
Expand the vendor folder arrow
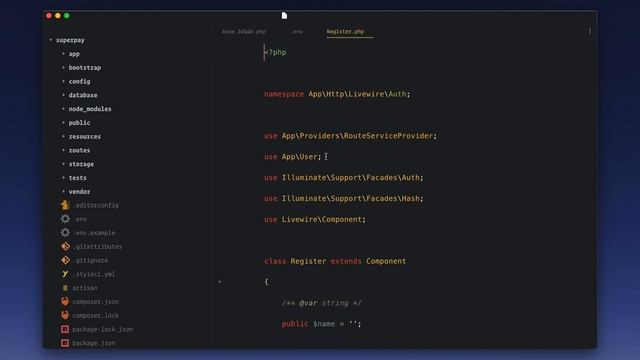point(63,191)
